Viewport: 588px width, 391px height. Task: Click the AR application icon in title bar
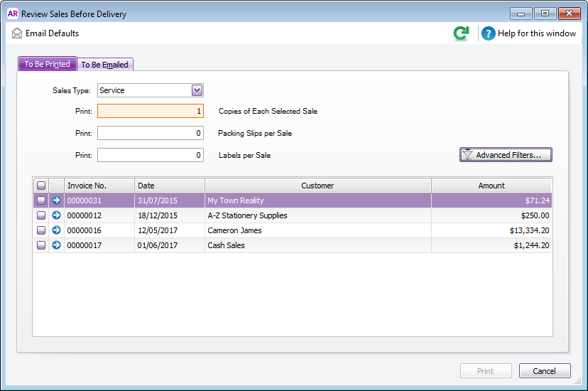pyautogui.click(x=13, y=14)
